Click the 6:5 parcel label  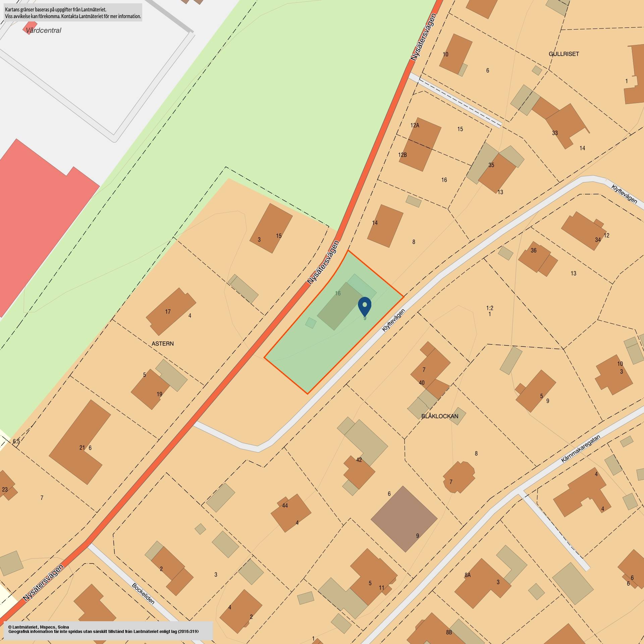tap(16, 442)
